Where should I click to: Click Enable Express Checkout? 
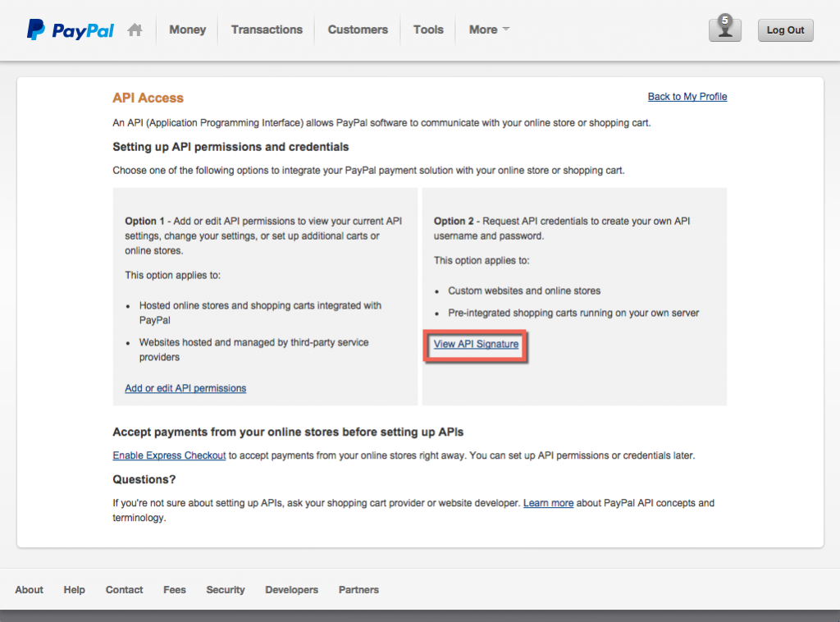[x=169, y=455]
